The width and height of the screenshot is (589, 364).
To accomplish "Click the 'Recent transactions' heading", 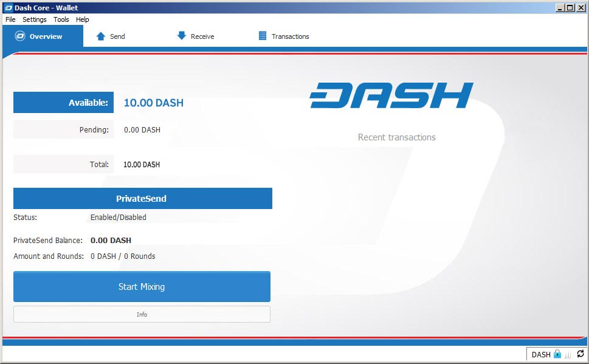I will click(x=397, y=137).
